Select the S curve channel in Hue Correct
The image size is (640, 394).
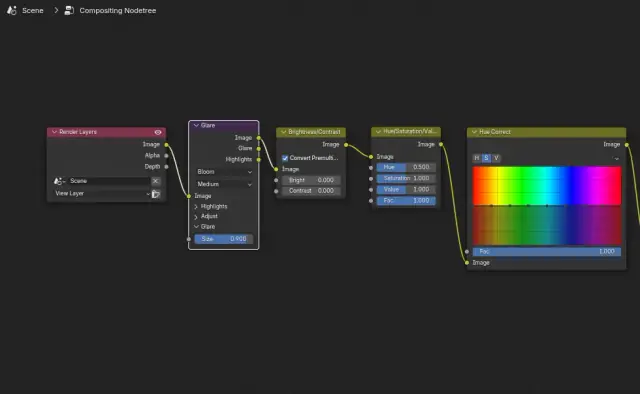pyautogui.click(x=486, y=158)
